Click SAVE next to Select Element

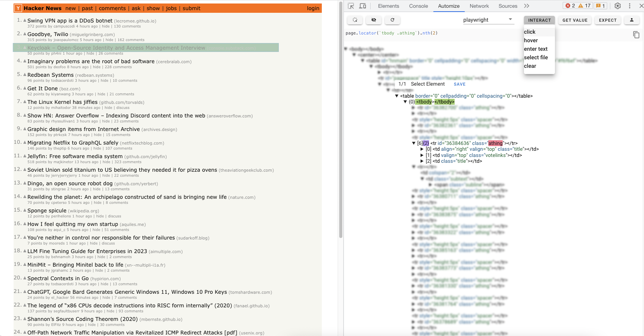pyautogui.click(x=460, y=84)
